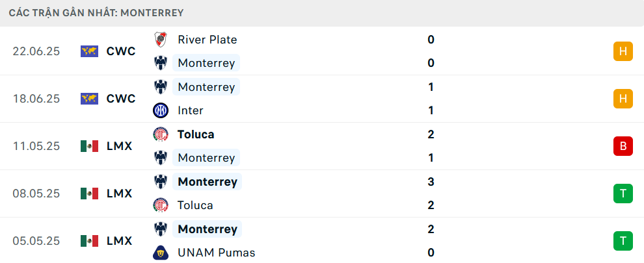Viewport: 644px width, 263px height.
Task: Click Toluca crest in 11.05.25 match
Action: [160, 134]
